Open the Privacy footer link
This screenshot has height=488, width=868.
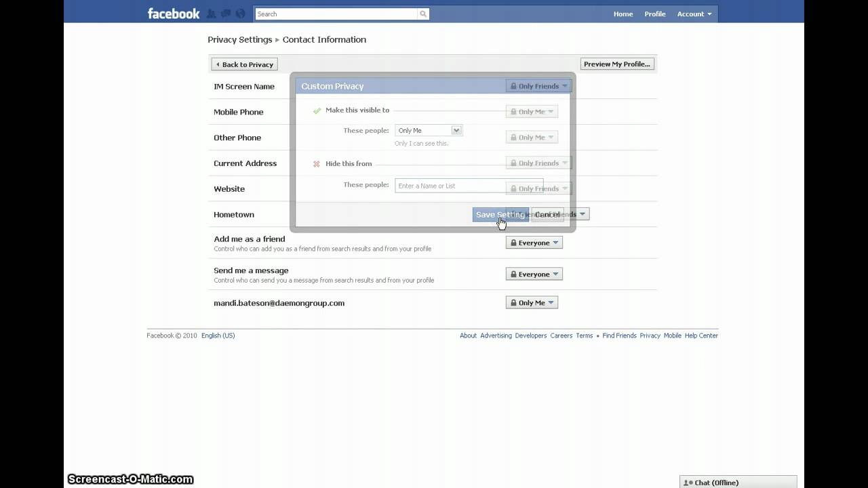point(650,335)
